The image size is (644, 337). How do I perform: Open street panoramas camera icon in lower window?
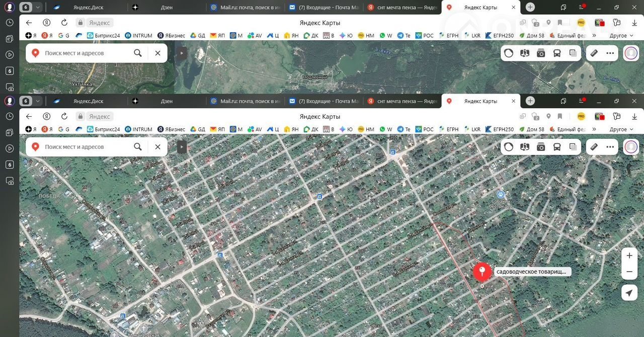541,147
